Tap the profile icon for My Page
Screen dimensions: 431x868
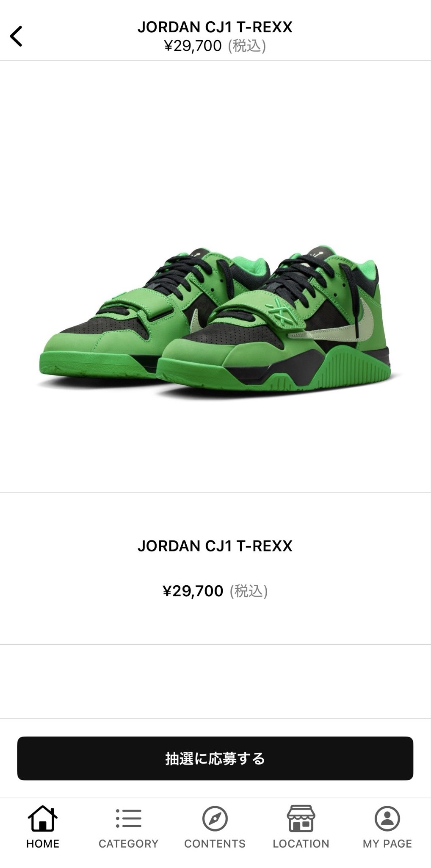pyautogui.click(x=387, y=818)
